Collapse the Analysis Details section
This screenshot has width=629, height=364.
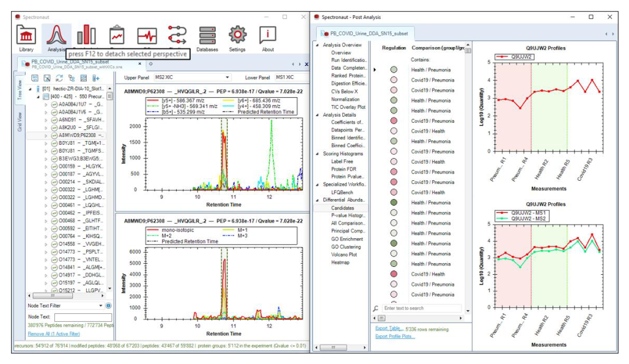[317, 115]
